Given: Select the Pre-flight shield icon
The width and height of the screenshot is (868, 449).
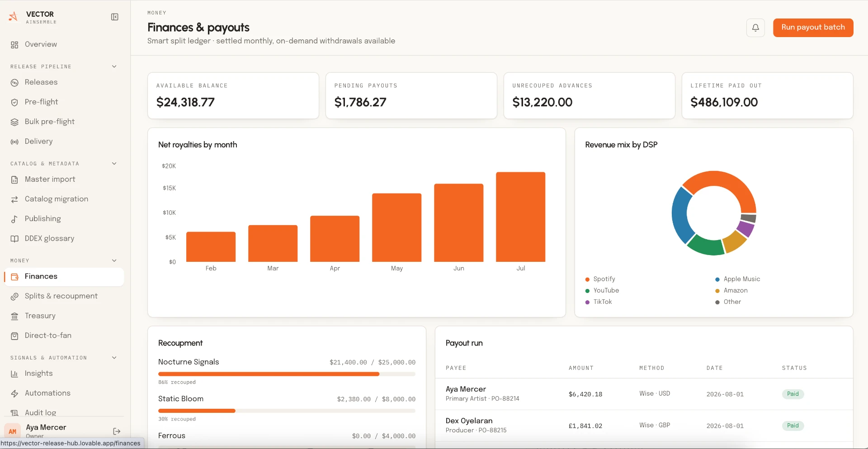Looking at the screenshot, I should pos(14,102).
